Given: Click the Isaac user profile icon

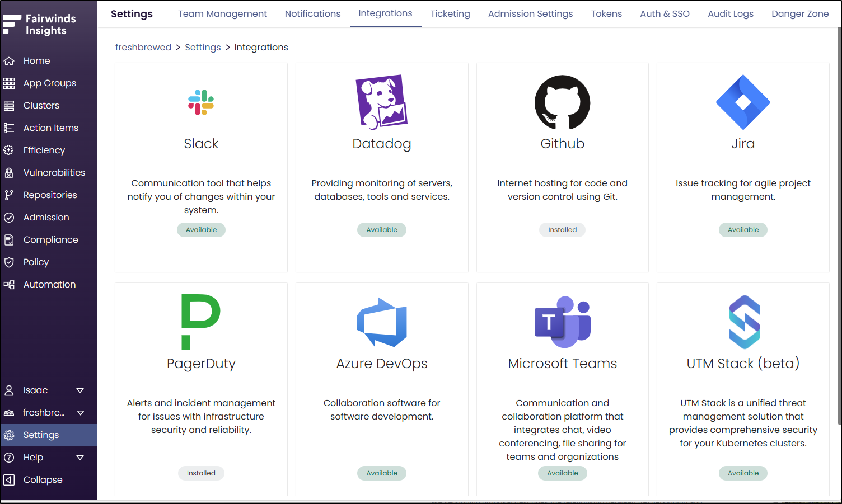Looking at the screenshot, I should tap(9, 390).
